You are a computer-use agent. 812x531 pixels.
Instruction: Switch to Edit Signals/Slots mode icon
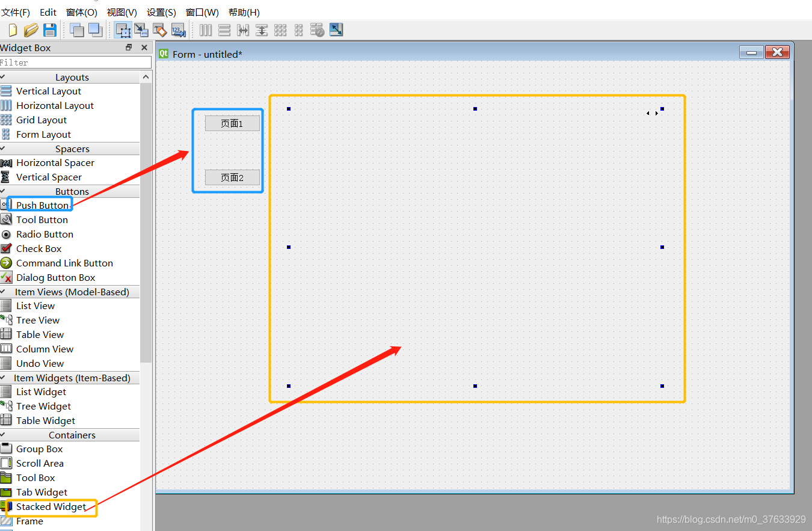(x=141, y=30)
